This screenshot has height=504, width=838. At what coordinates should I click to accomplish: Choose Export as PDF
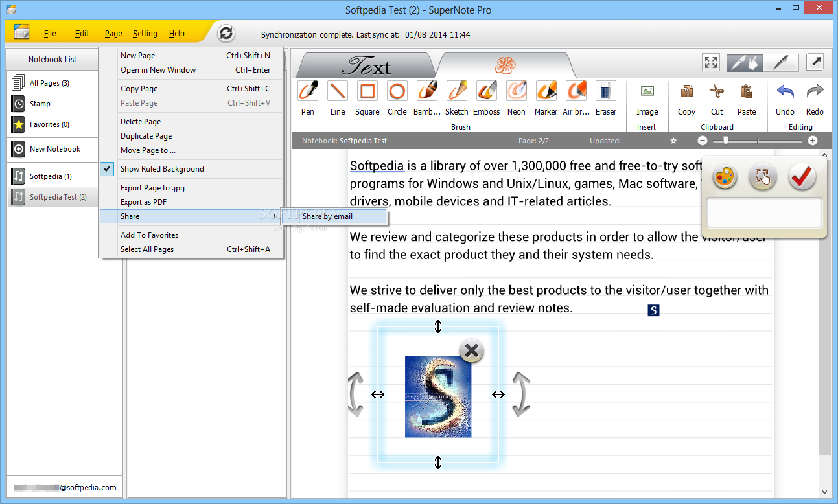coord(191,202)
